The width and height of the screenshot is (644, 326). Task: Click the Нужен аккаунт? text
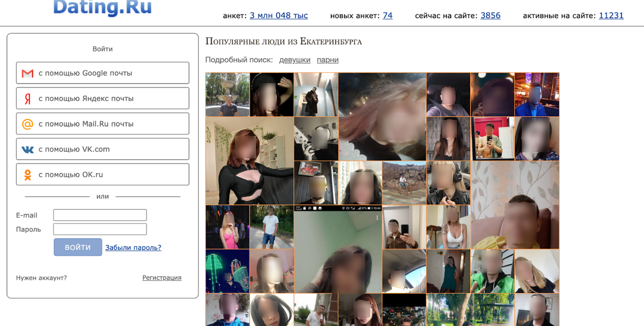click(41, 278)
